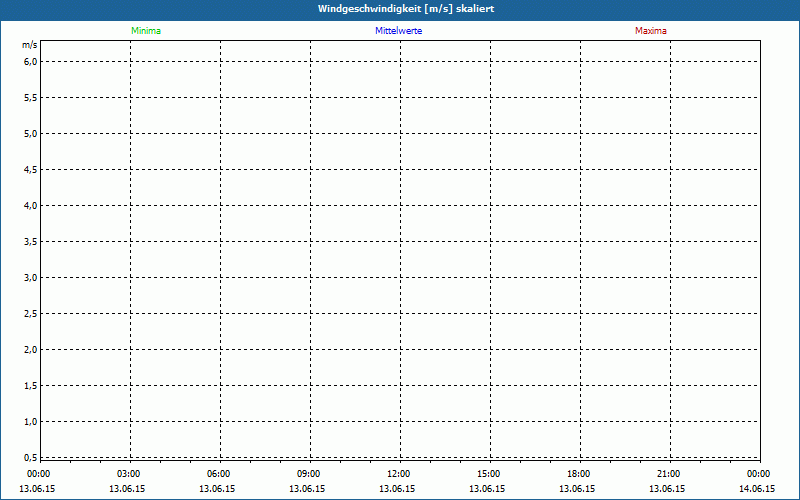Click the chart title Windgeschwindigkeit [m/s] skaliert

[406, 9]
